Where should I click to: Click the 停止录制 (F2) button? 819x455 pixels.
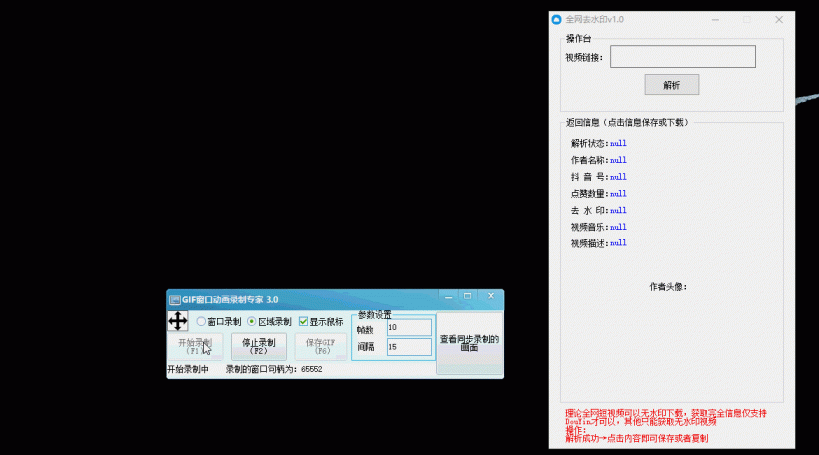(x=259, y=346)
